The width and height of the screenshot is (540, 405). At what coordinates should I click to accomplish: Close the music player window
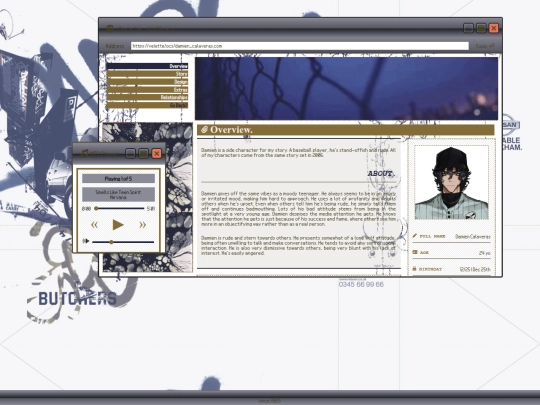156,153
